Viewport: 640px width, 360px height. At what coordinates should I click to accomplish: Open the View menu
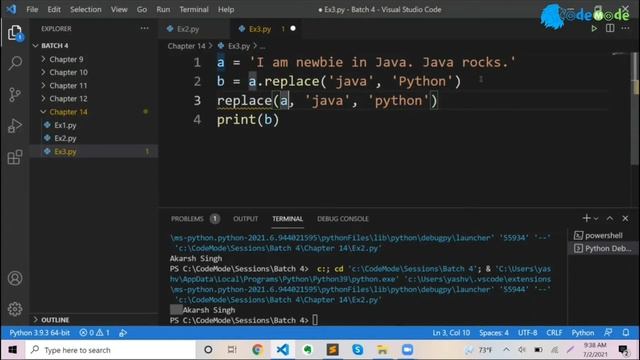point(119,9)
